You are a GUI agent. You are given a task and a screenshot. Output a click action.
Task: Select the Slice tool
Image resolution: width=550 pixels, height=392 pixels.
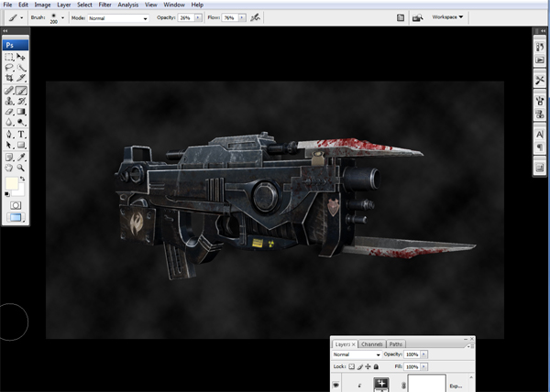click(21, 78)
